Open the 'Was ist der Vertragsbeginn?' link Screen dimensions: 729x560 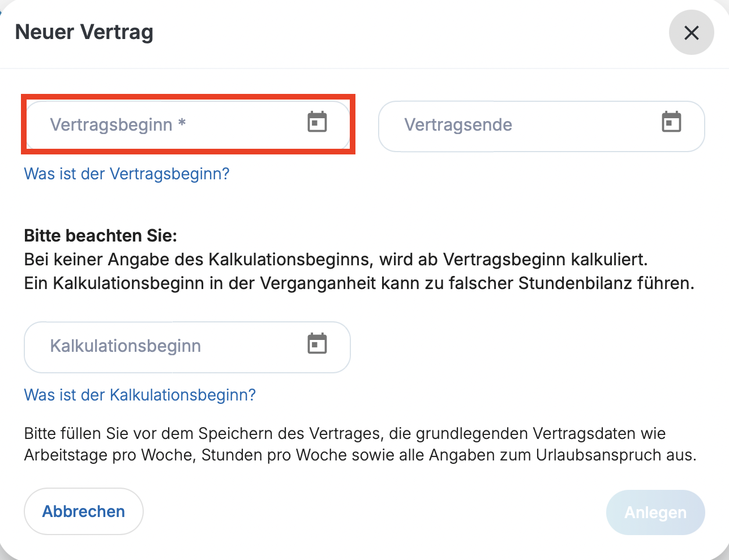click(x=127, y=174)
